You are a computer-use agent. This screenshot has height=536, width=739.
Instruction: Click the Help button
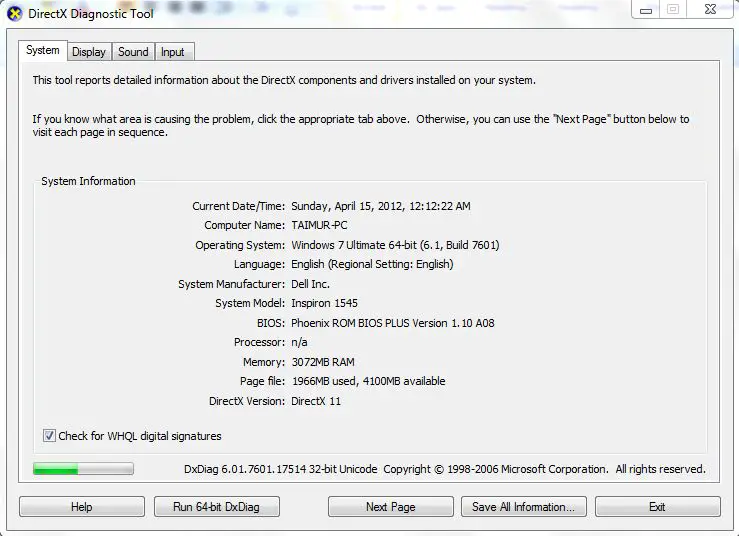tap(82, 507)
